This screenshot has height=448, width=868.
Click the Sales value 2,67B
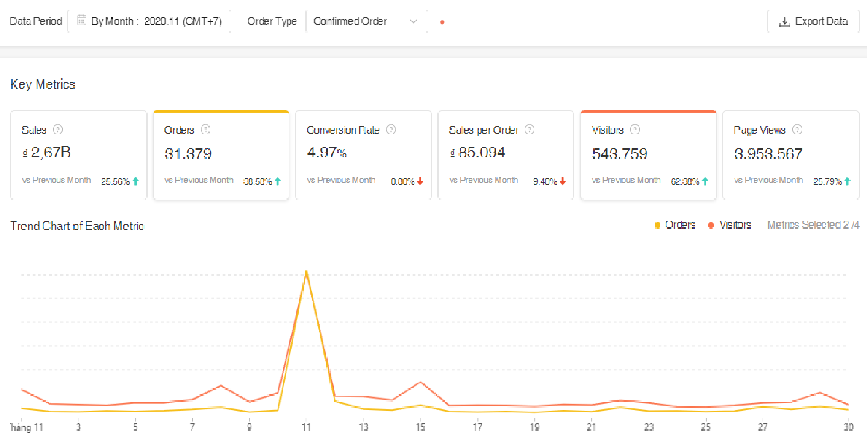46,153
